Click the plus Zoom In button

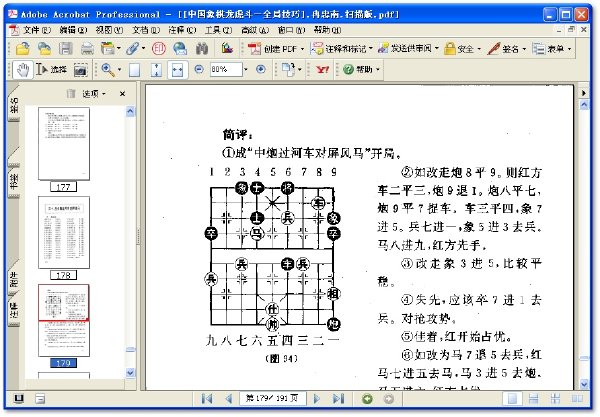pos(261,69)
